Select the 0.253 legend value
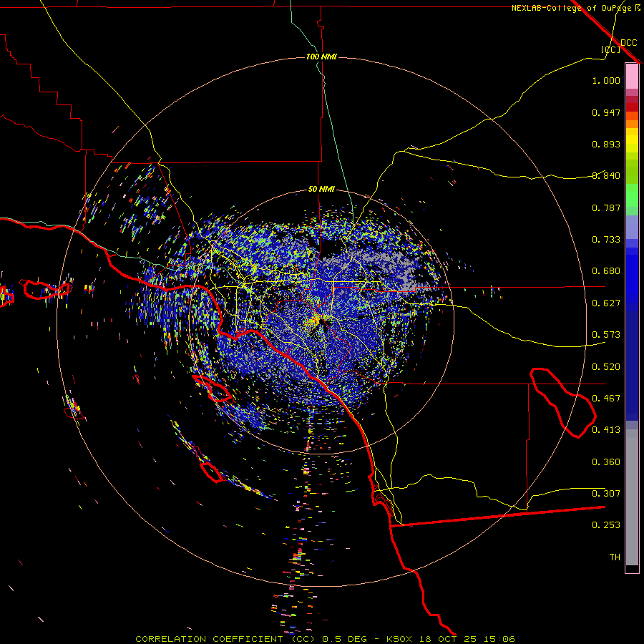Image resolution: width=644 pixels, height=644 pixels. coord(606,525)
